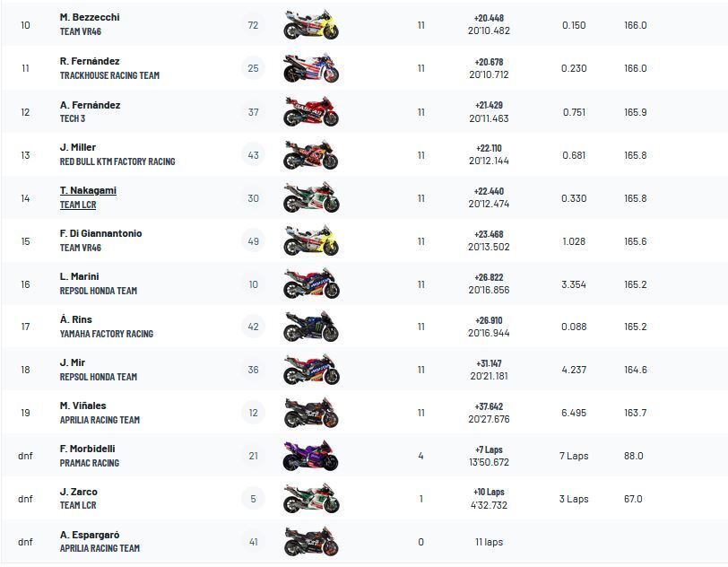Click M. Viñales' Aprilia bike image
728x567 pixels.
(311, 413)
